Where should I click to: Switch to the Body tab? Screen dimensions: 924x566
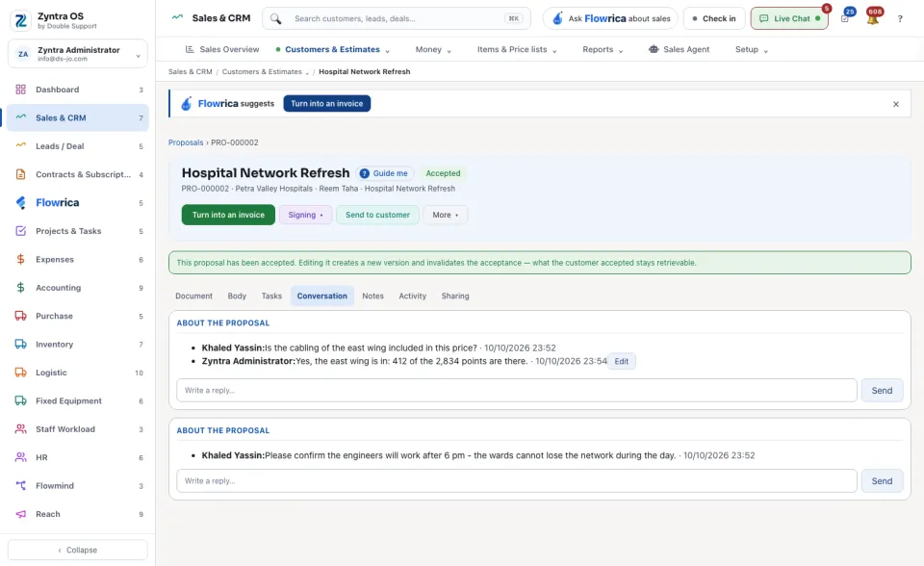click(237, 296)
